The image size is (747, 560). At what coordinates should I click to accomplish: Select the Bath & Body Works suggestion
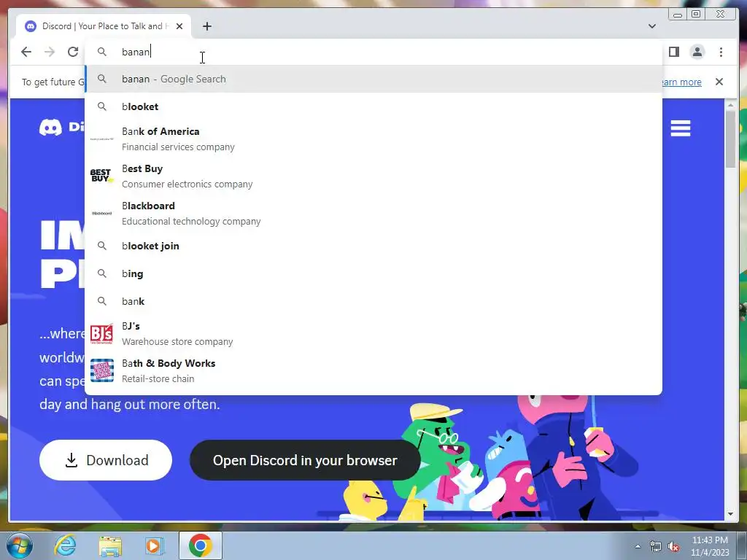tap(373, 371)
